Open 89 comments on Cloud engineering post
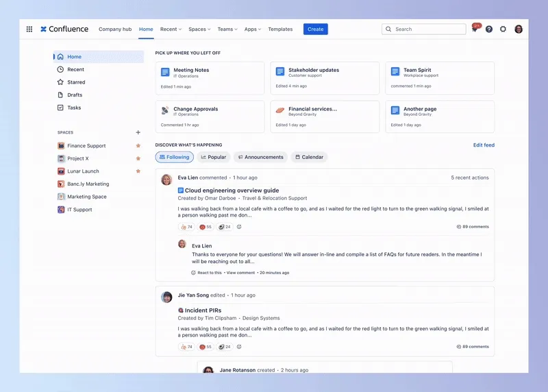Screen dimensions: 548x392 click(473, 227)
